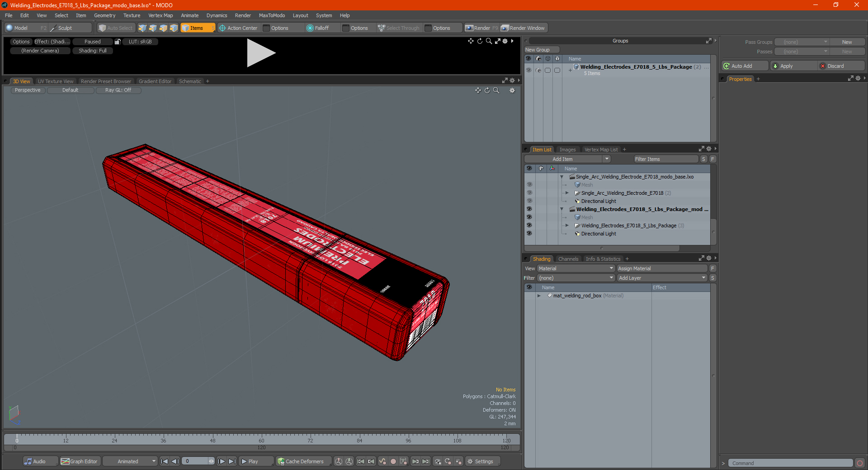
Task: Click the Play button
Action: click(x=255, y=461)
